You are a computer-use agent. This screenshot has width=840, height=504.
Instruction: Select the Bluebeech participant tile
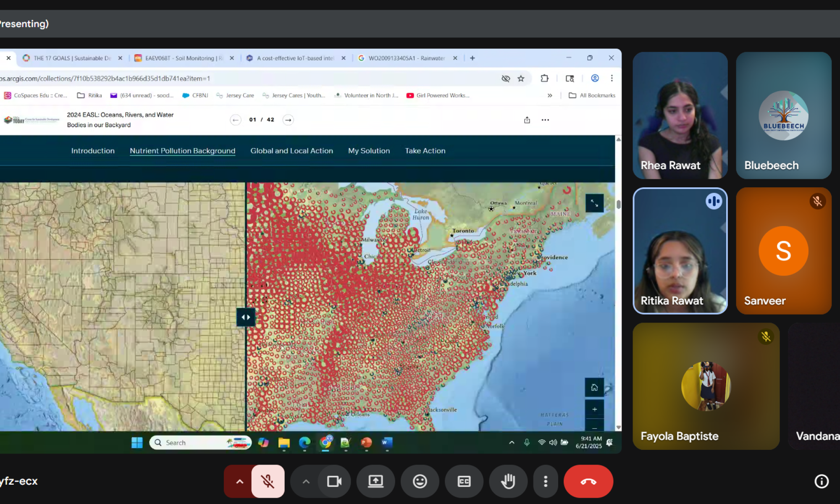click(784, 115)
